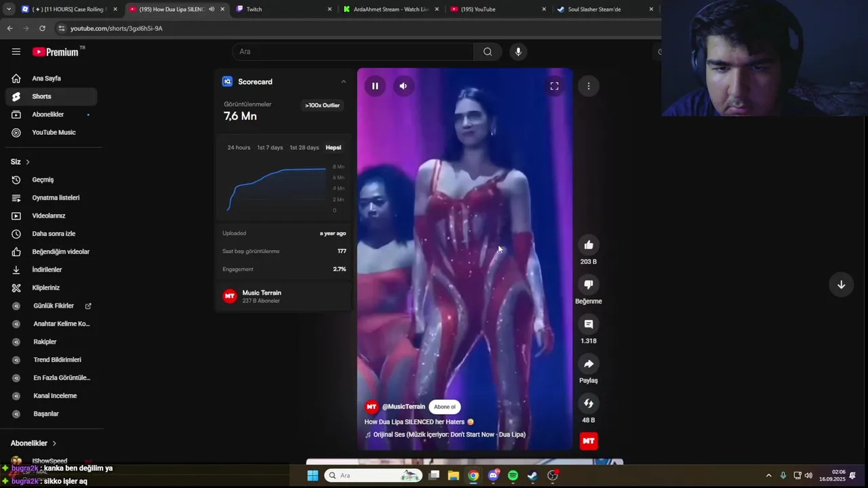868x488 pixels.
Task: Open Spotify from the taskbar
Action: pyautogui.click(x=513, y=475)
